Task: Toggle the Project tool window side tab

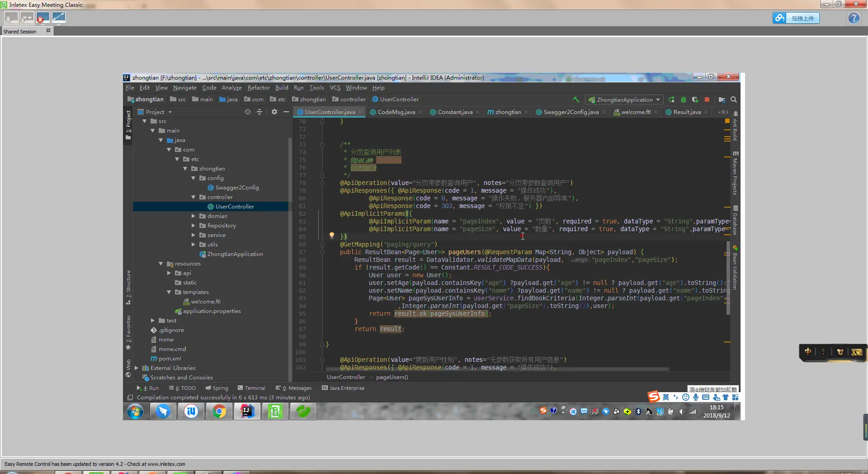Action: (x=128, y=122)
